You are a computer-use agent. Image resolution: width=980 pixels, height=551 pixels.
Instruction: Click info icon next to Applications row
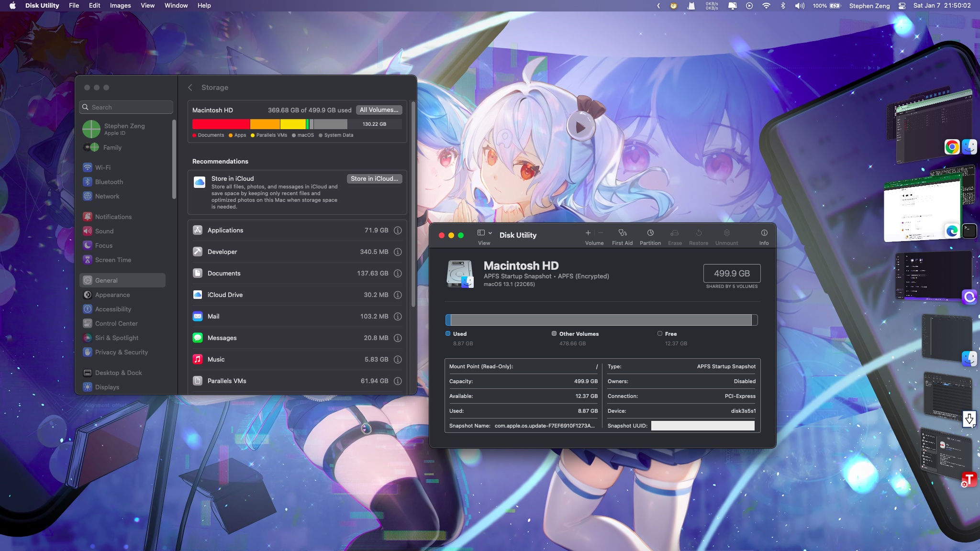click(397, 231)
